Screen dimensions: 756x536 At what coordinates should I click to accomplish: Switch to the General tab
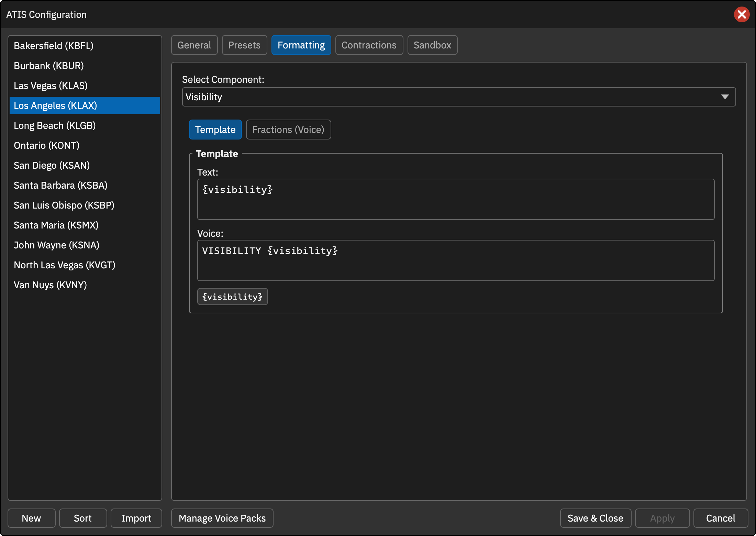pos(194,45)
